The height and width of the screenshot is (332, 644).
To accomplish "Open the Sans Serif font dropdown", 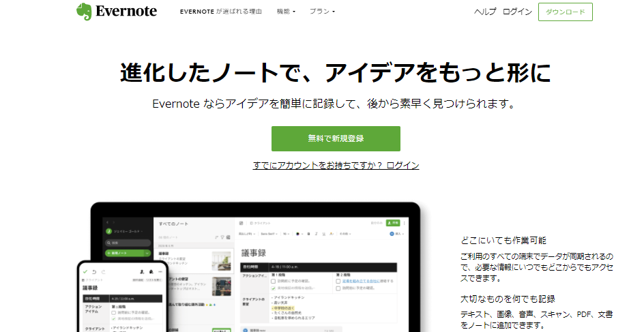I will click(x=269, y=234).
